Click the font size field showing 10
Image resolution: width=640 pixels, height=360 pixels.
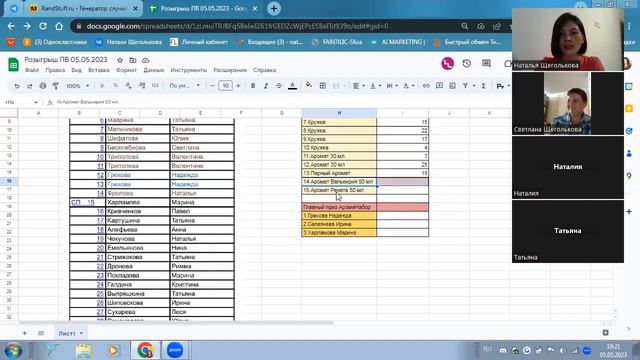(x=225, y=86)
